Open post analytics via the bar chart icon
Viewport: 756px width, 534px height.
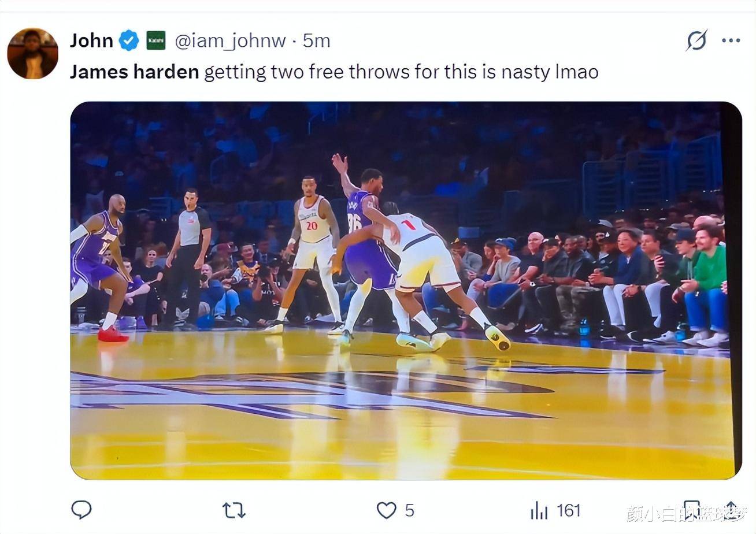[539, 511]
